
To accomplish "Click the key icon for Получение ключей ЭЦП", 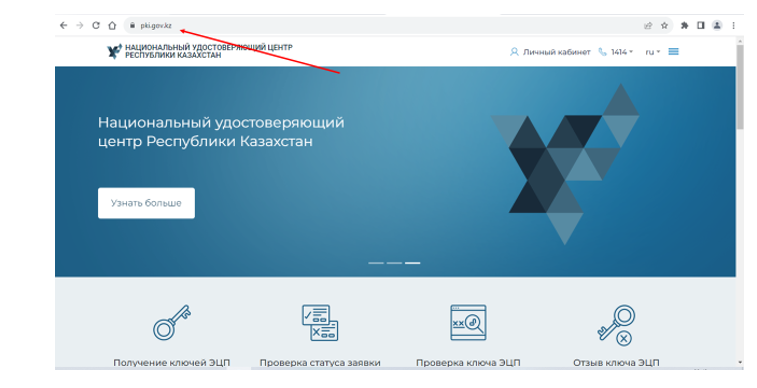I will [x=172, y=322].
